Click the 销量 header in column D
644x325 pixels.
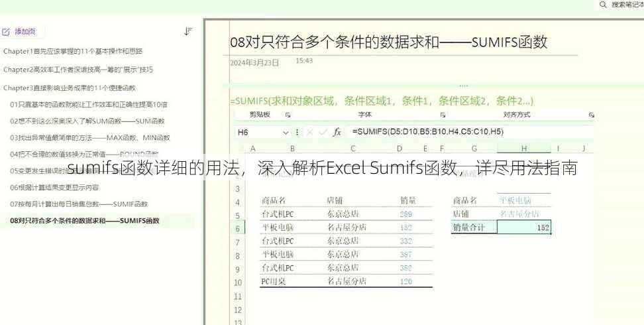coord(408,200)
